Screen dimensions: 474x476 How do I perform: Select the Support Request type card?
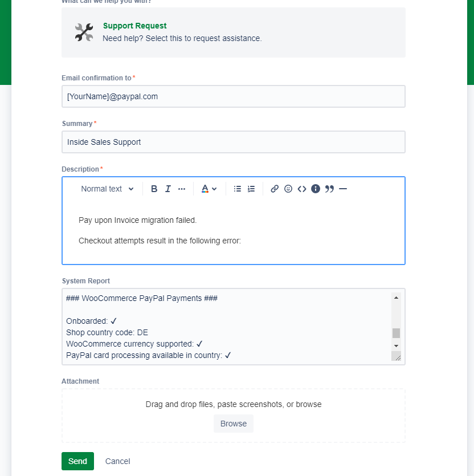pyautogui.click(x=234, y=32)
